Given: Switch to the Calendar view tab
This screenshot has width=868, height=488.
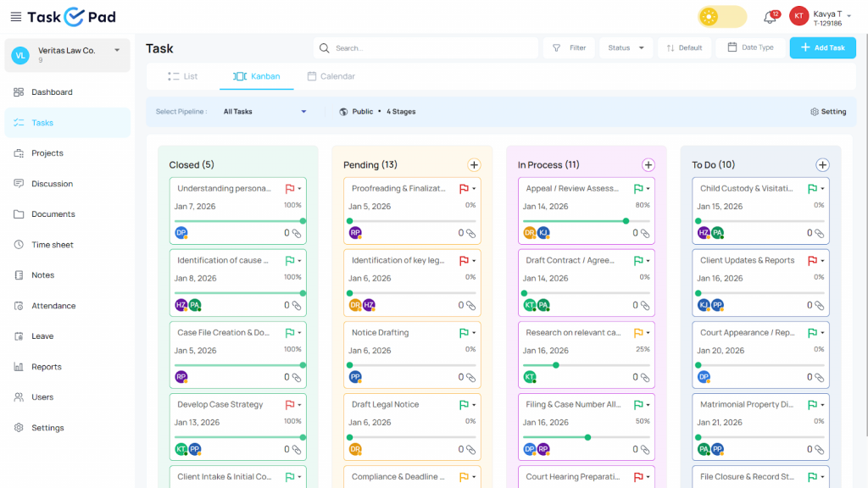Looking at the screenshot, I should pos(331,76).
